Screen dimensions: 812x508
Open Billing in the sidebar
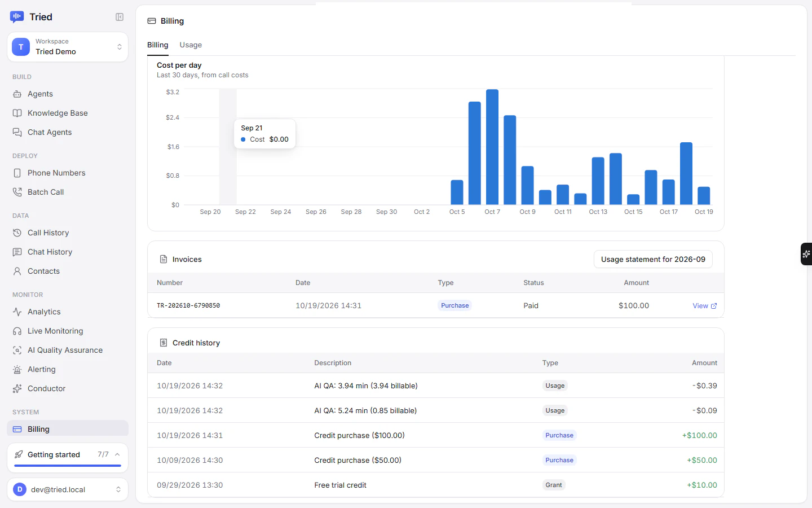(68, 429)
